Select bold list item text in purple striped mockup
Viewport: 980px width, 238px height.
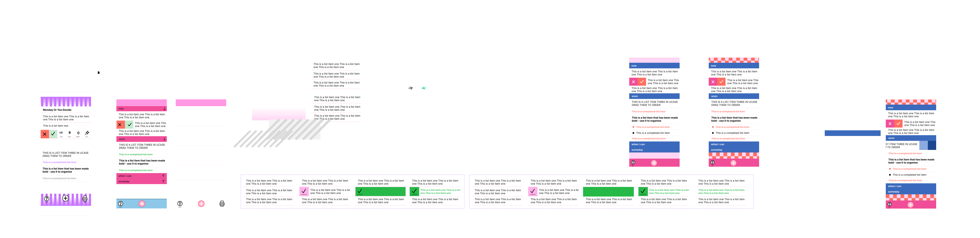tap(65, 170)
